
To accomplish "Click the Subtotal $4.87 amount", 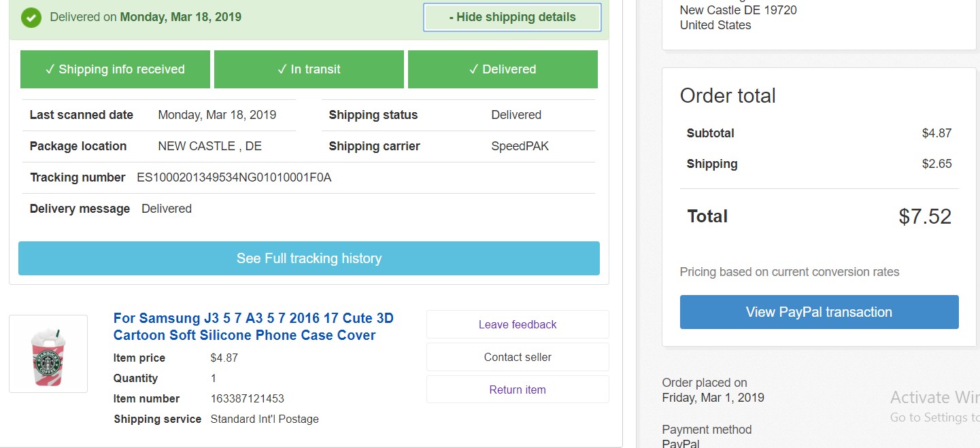I will 936,133.
